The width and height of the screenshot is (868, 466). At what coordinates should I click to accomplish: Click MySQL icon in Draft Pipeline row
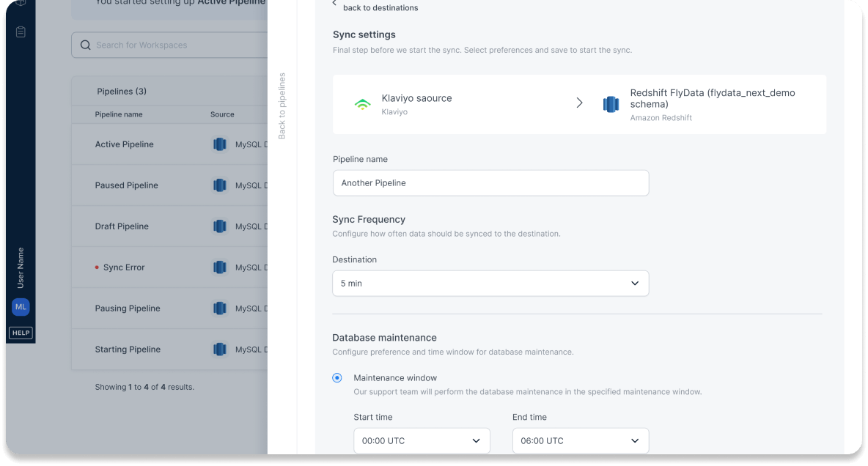coord(219,226)
